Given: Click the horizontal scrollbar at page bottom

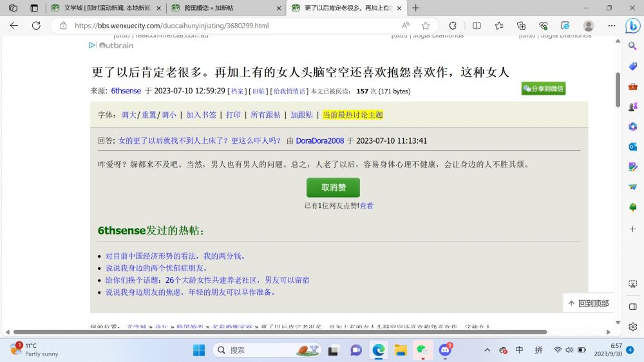Looking at the screenshot, I should click(x=277, y=332).
